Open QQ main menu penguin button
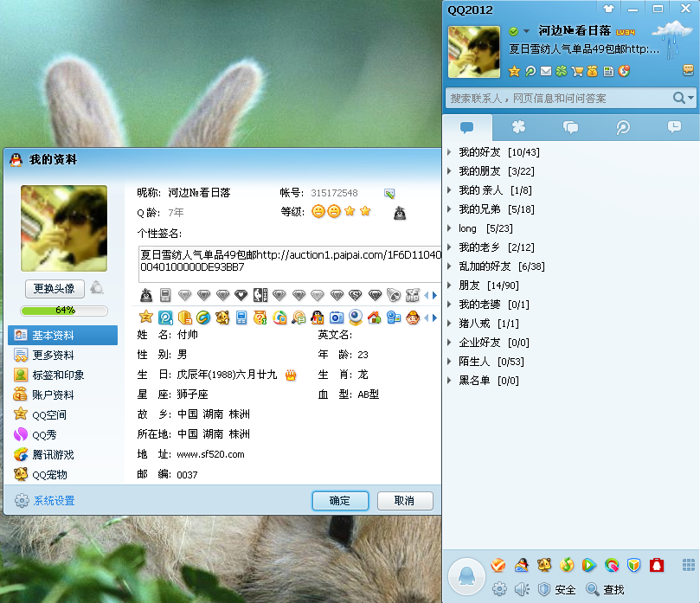This screenshot has height=603, width=700. tap(467, 576)
